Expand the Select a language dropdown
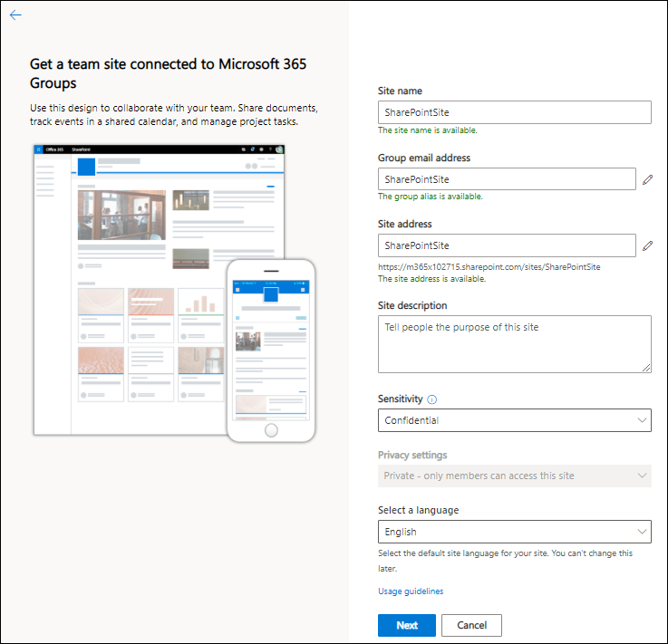Screen dimensions: 668x644 tap(514, 532)
